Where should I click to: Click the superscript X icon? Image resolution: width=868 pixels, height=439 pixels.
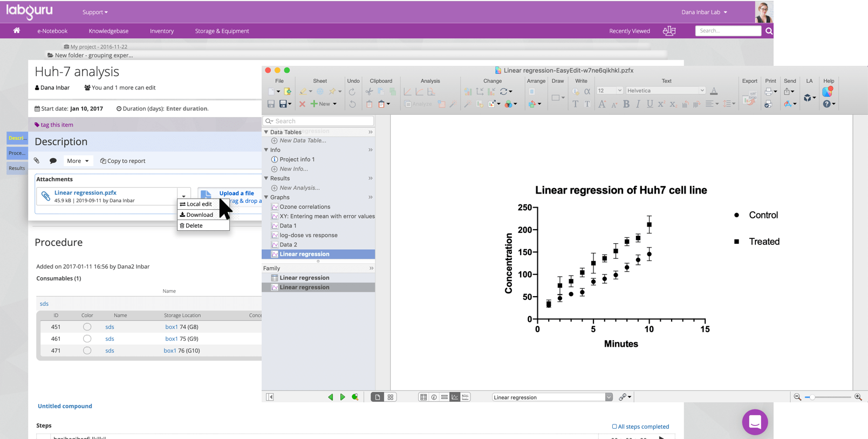point(661,104)
